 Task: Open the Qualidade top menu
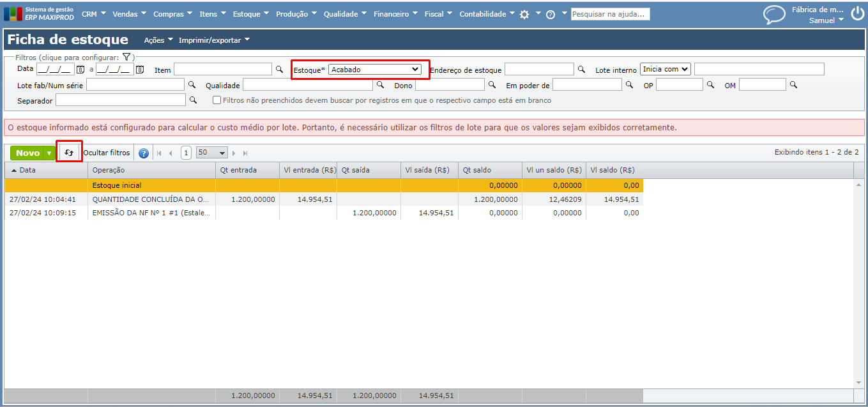coord(345,14)
